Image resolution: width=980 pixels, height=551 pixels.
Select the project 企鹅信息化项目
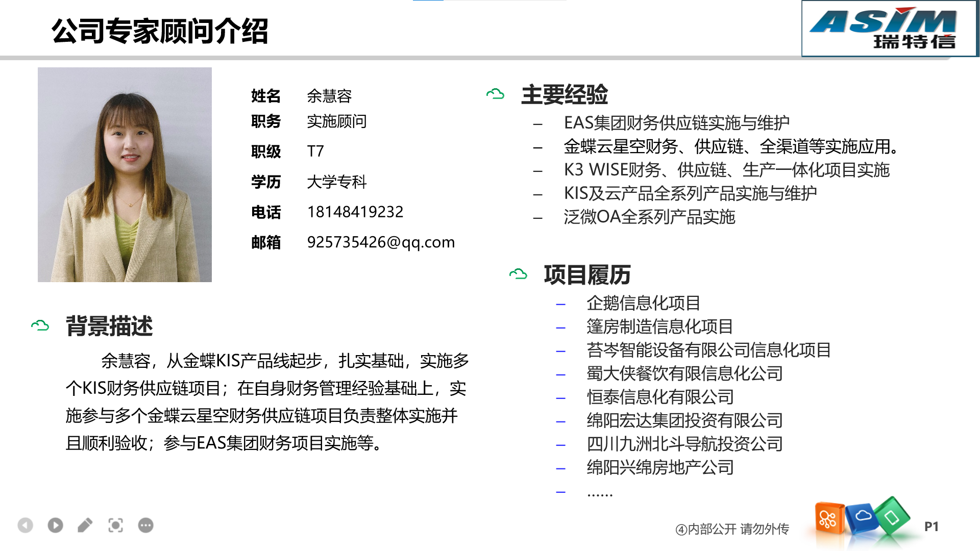(643, 303)
